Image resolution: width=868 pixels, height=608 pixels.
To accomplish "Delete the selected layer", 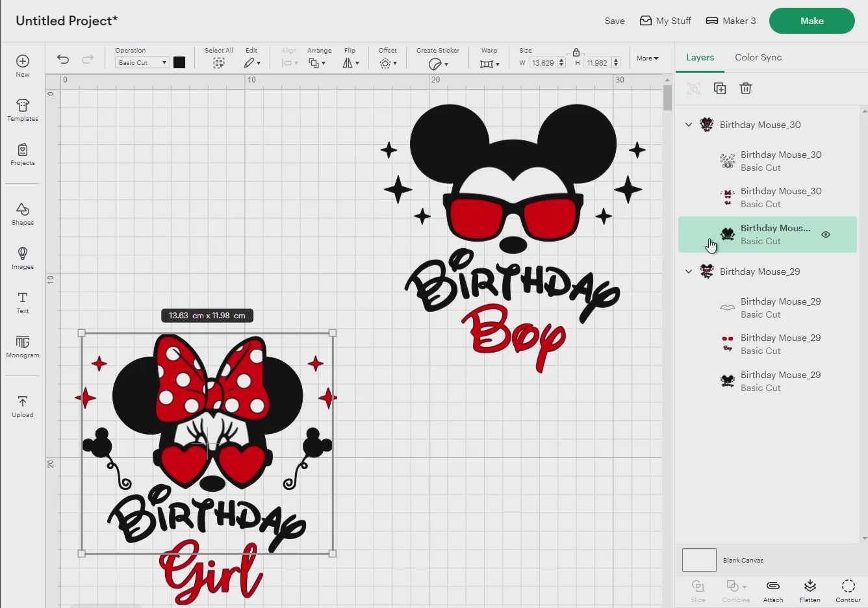I will [x=746, y=88].
